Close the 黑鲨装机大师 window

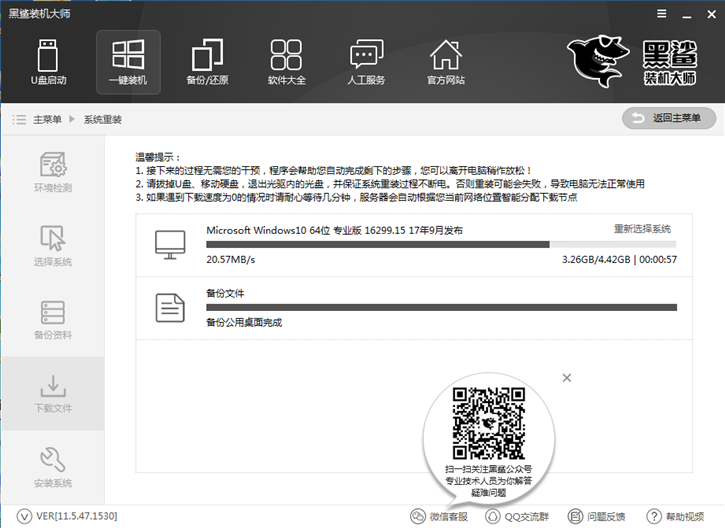tap(712, 14)
